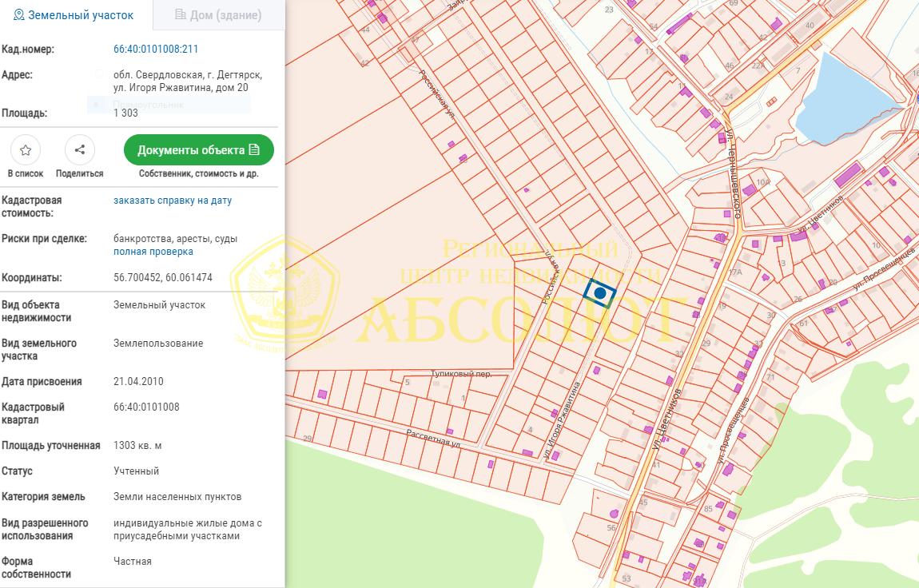The width and height of the screenshot is (919, 588).
Task: Select value 1303 кв. м
Action: coord(137,446)
